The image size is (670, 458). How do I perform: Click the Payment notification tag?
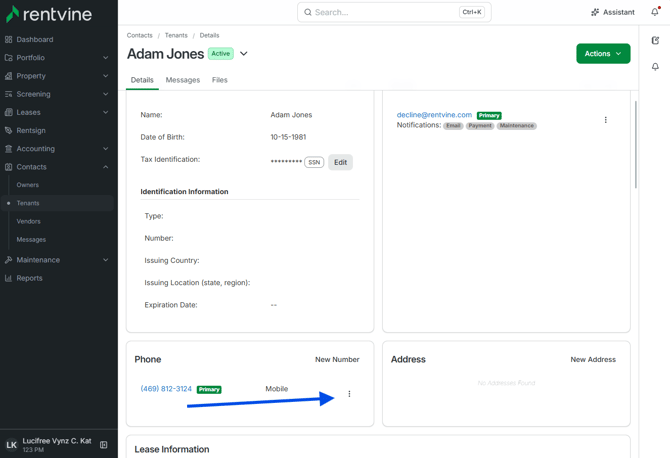click(x=480, y=126)
